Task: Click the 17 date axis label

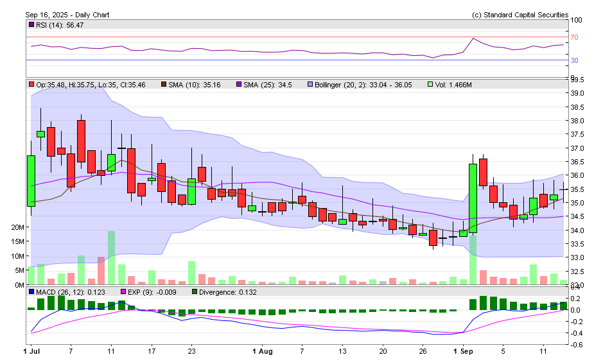Action: coord(152,352)
